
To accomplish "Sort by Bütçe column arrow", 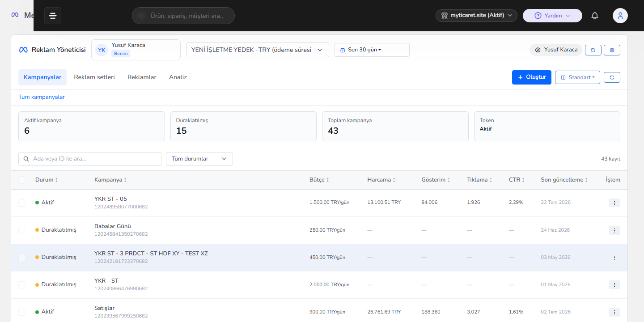I will coord(328,180).
